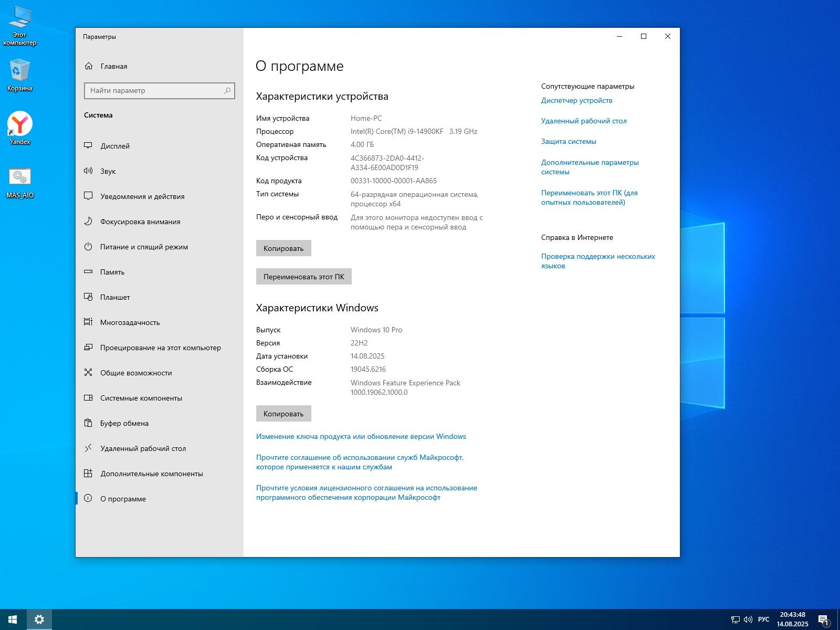Screen dimensions: 840x630
Task: Open the notification center icon
Action: (x=824, y=619)
